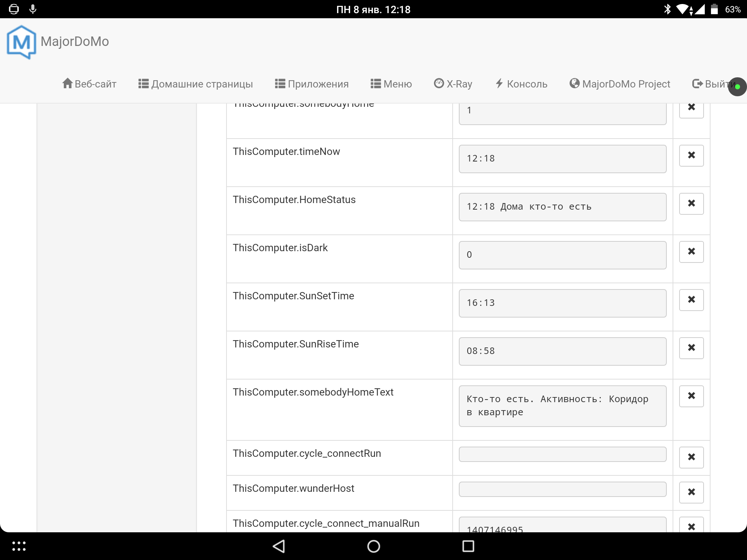Image resolution: width=747 pixels, height=560 pixels.
Task: Remove the ThisComputer.wunderHost property
Action: point(691,492)
